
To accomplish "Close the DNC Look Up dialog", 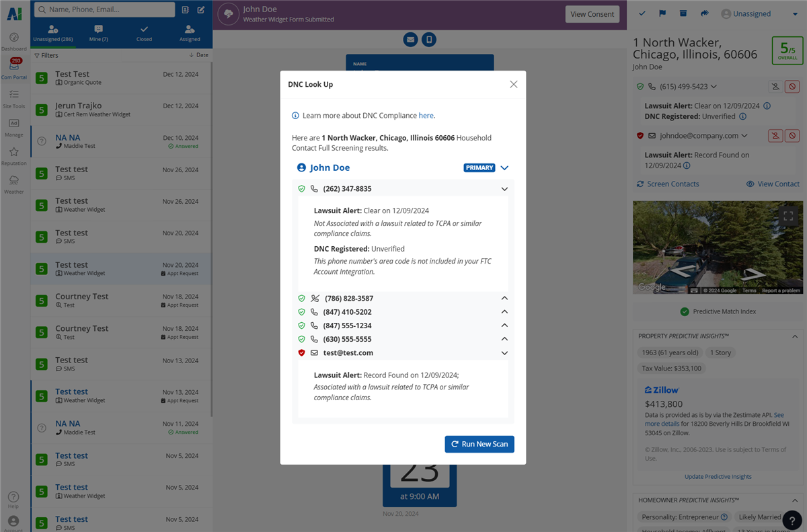I will [x=514, y=84].
